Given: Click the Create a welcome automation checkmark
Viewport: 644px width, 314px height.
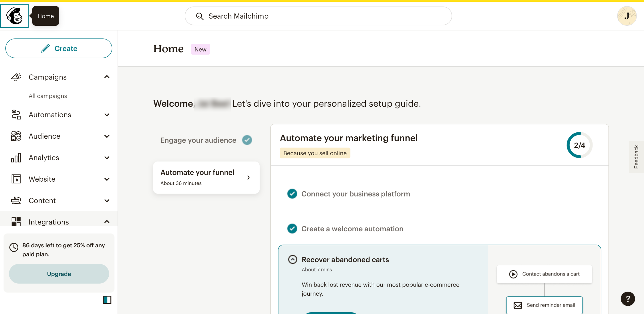Looking at the screenshot, I should [x=292, y=229].
